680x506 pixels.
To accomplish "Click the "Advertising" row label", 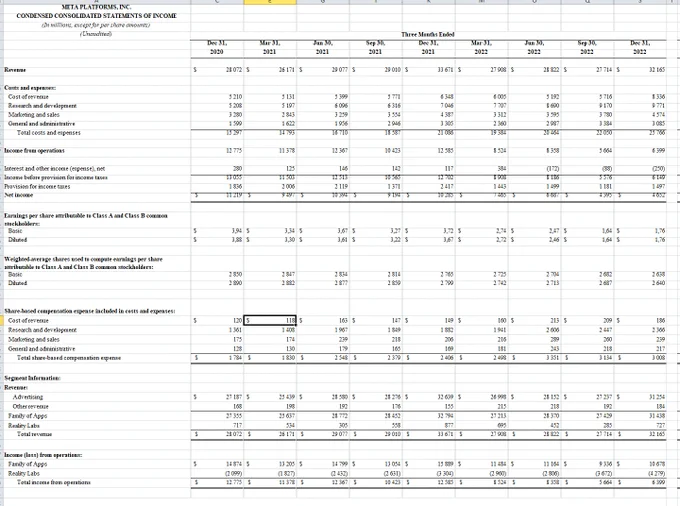I will (x=28, y=397).
